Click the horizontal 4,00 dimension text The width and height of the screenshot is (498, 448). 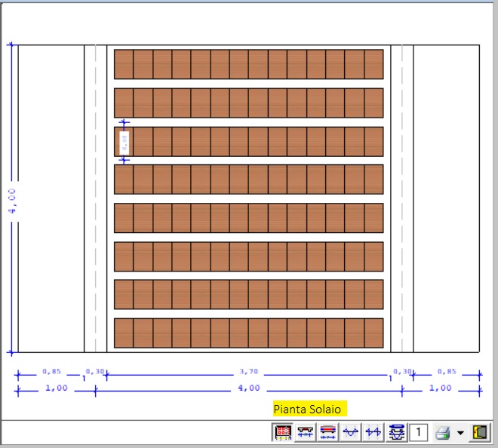(x=249, y=388)
